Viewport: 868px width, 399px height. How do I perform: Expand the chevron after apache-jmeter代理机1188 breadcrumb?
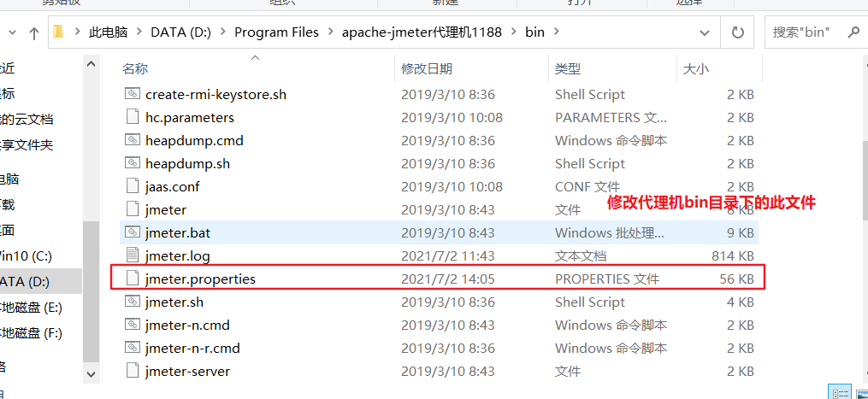point(514,32)
